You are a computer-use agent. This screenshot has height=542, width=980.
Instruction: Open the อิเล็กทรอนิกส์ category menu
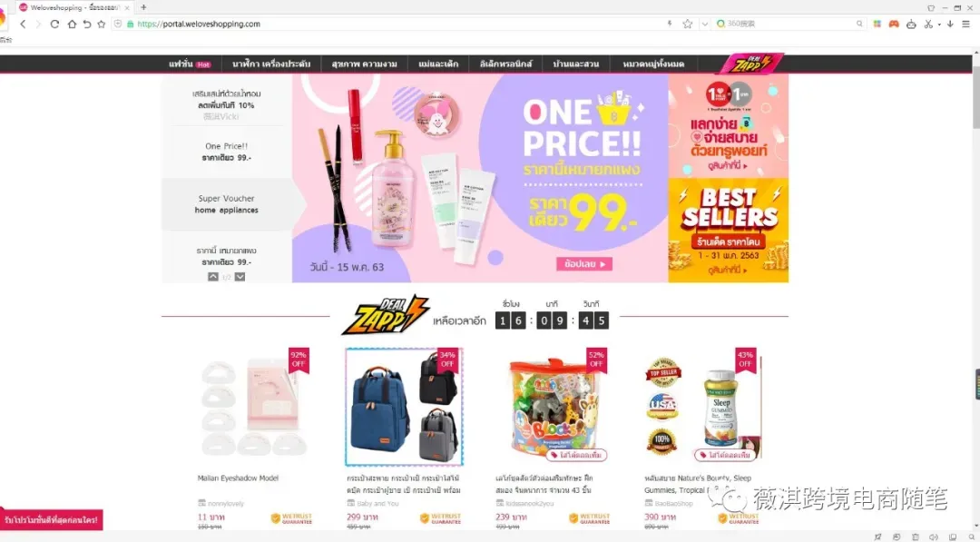pyautogui.click(x=505, y=64)
